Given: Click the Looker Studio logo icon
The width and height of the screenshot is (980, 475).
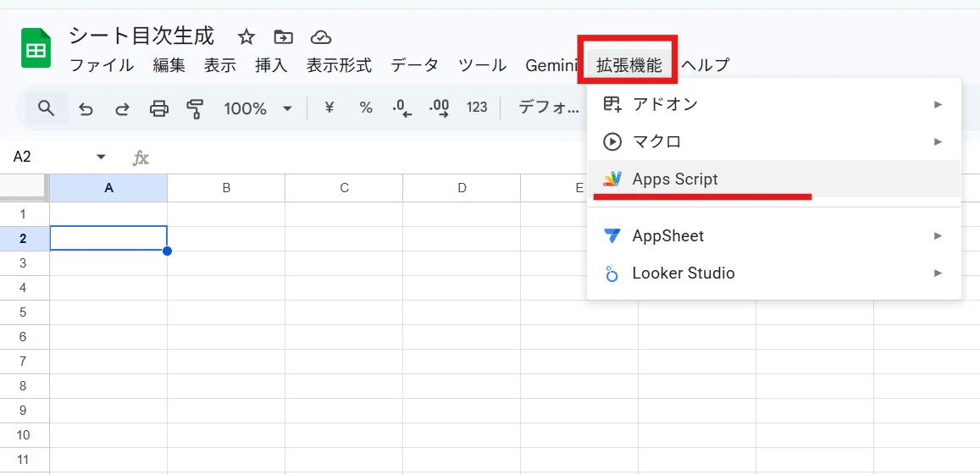Looking at the screenshot, I should coord(612,273).
